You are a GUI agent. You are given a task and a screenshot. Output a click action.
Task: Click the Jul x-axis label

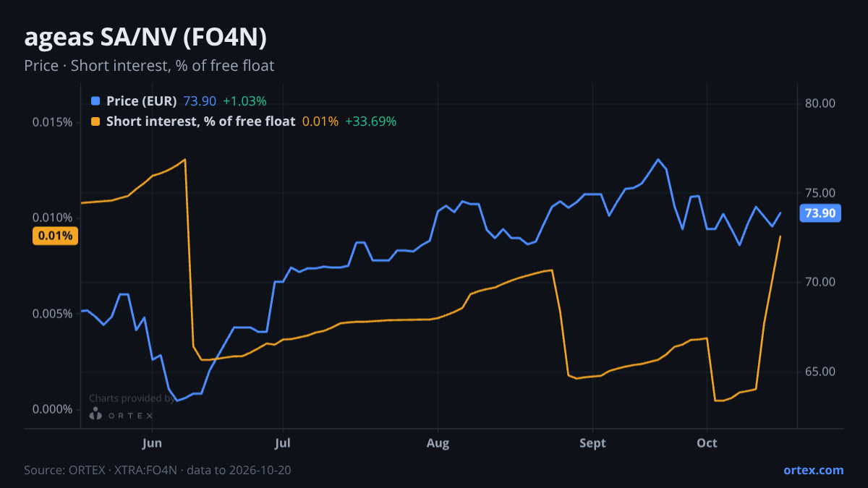pyautogui.click(x=283, y=442)
